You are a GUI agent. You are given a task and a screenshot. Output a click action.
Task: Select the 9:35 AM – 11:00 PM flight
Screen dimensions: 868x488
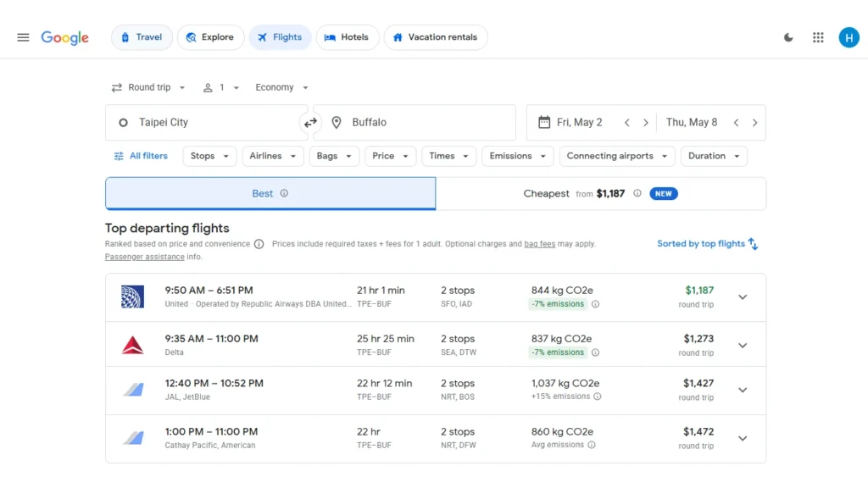pos(436,346)
